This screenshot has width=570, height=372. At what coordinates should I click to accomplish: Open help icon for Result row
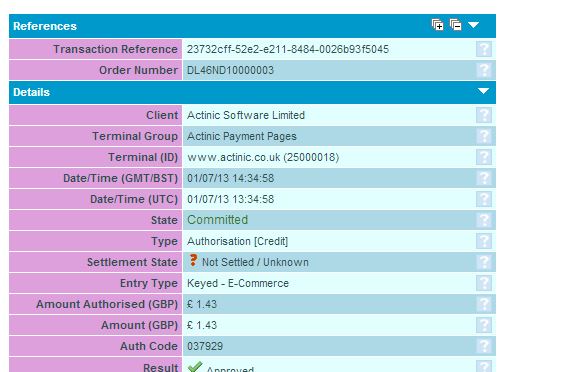tap(484, 366)
